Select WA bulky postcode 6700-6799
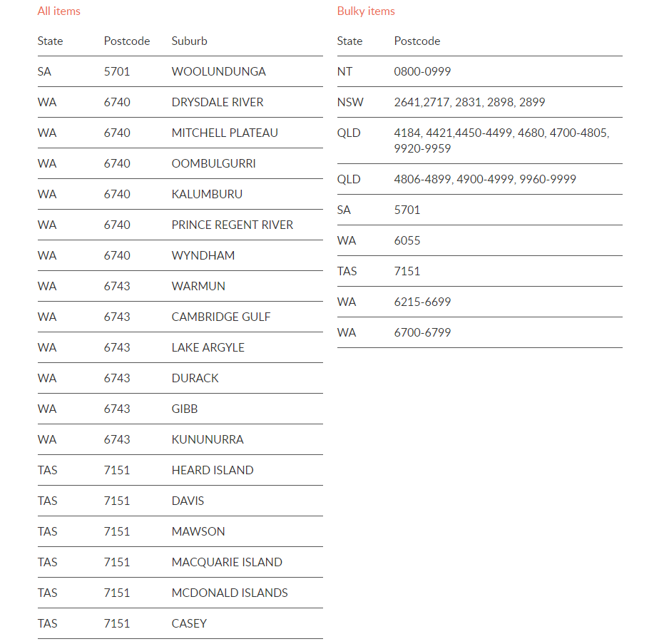This screenshot has height=644, width=669. click(x=422, y=333)
